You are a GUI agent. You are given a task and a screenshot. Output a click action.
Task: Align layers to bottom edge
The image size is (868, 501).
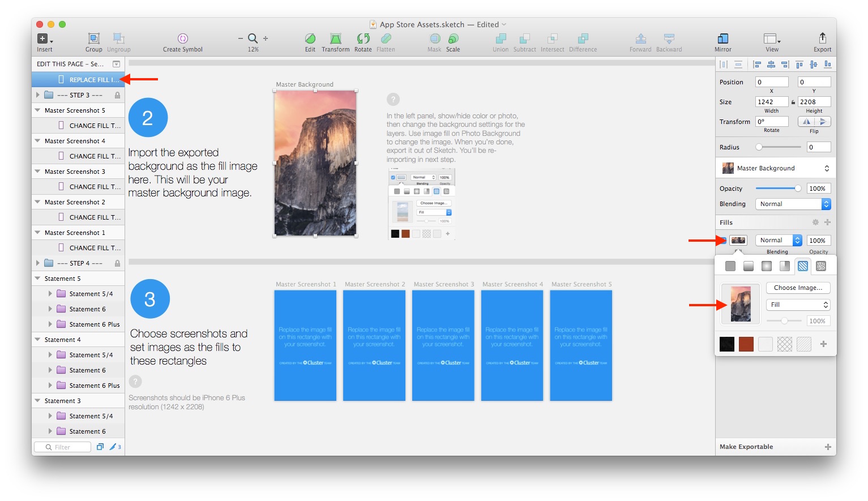coord(828,65)
